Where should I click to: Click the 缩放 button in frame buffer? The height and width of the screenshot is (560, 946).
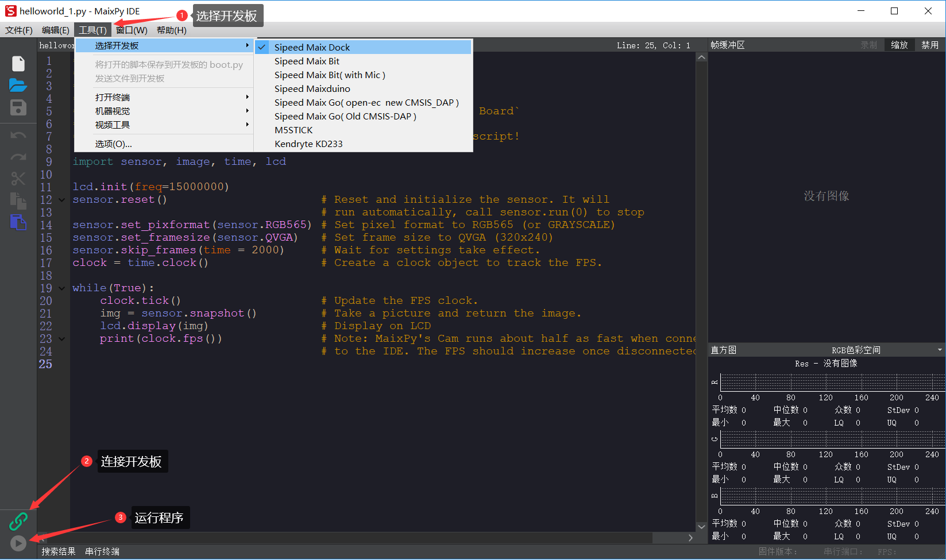[899, 45]
